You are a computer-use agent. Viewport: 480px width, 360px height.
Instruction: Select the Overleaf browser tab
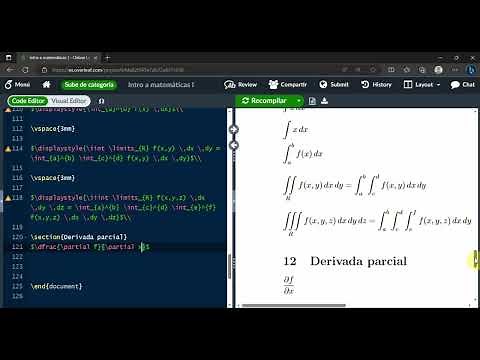point(58,58)
